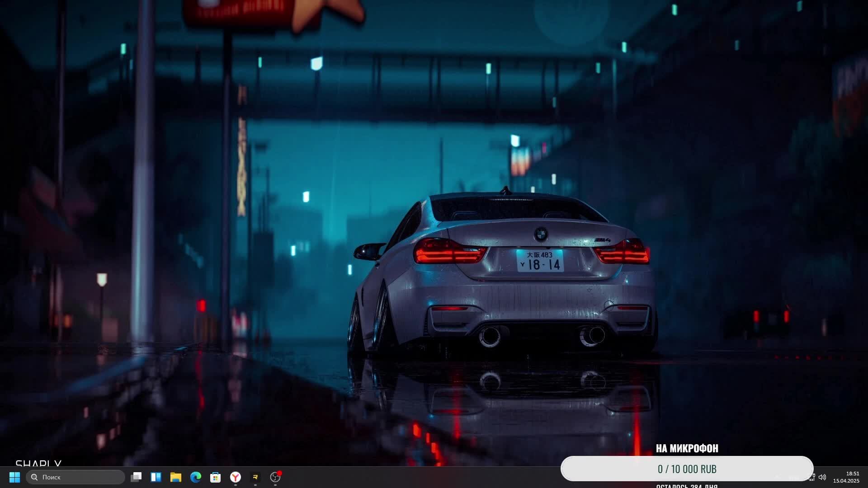Screen dimensions: 868x488
Task: Click the ОСТАЛОСЬ 284 ДНЯ text
Action: (x=687, y=486)
